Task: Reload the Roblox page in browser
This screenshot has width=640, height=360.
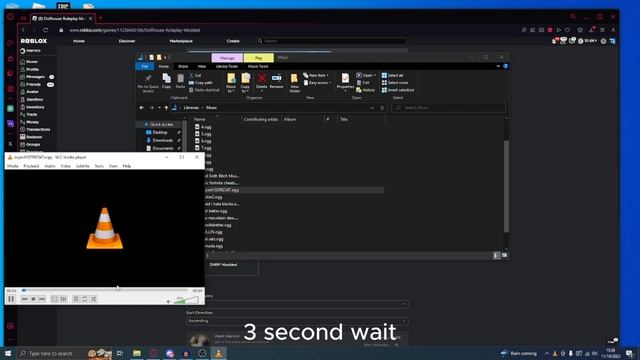Action: click(45, 30)
